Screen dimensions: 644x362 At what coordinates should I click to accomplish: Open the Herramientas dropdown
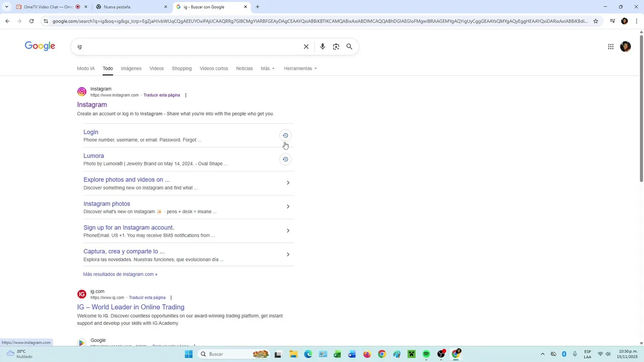coord(300,68)
